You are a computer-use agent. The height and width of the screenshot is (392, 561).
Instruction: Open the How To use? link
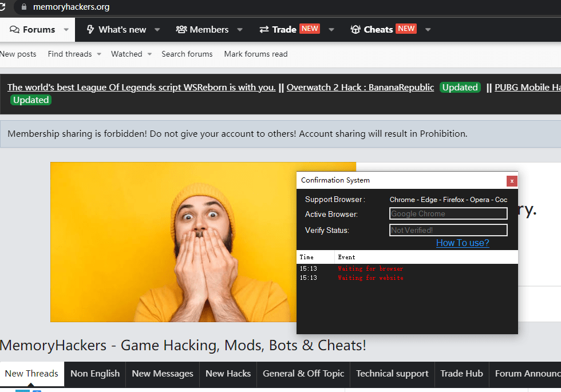tap(463, 243)
